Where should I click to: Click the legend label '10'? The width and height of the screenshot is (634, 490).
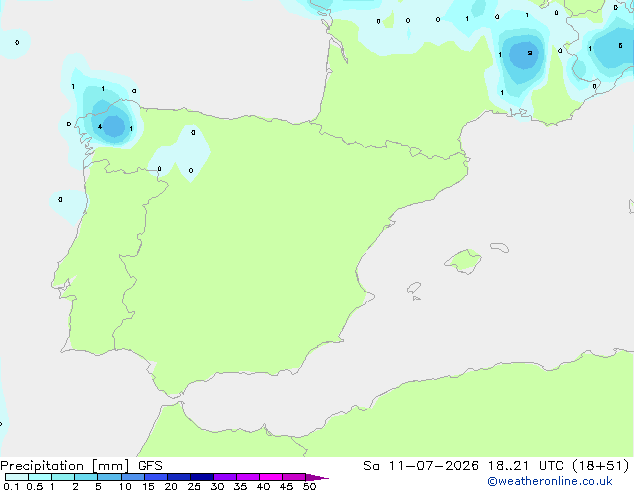125,486
